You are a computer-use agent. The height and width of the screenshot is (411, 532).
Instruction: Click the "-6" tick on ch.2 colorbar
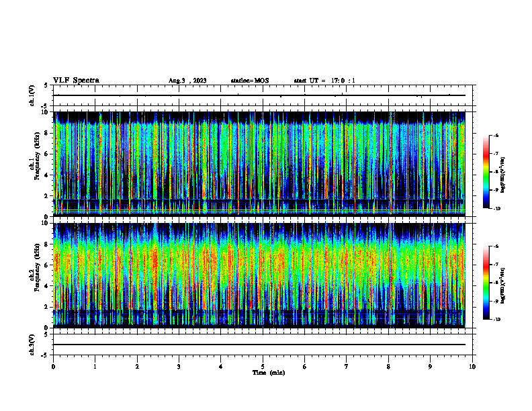(x=496, y=246)
